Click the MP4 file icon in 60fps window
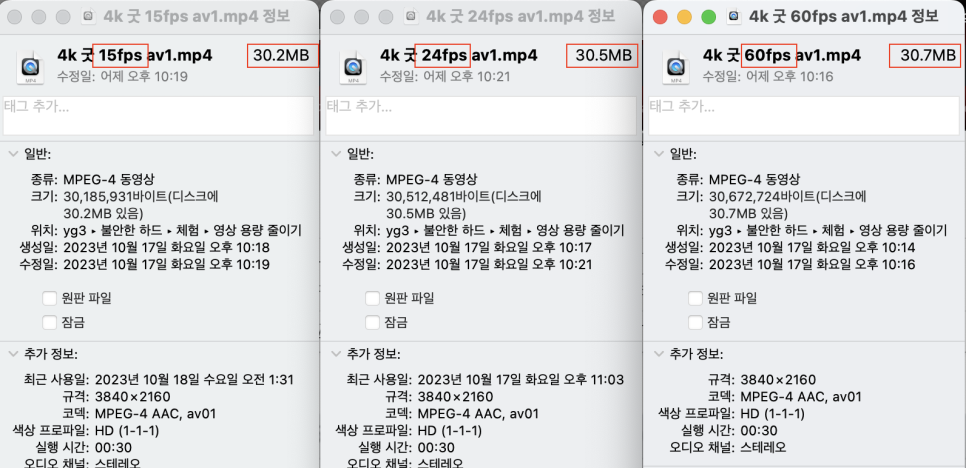966x468 pixels. pos(676,66)
